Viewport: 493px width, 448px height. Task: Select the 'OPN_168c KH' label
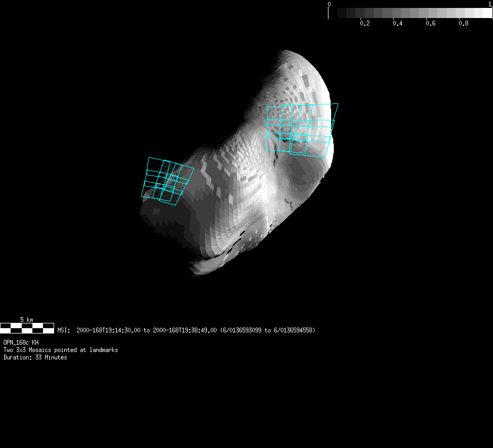click(x=21, y=342)
